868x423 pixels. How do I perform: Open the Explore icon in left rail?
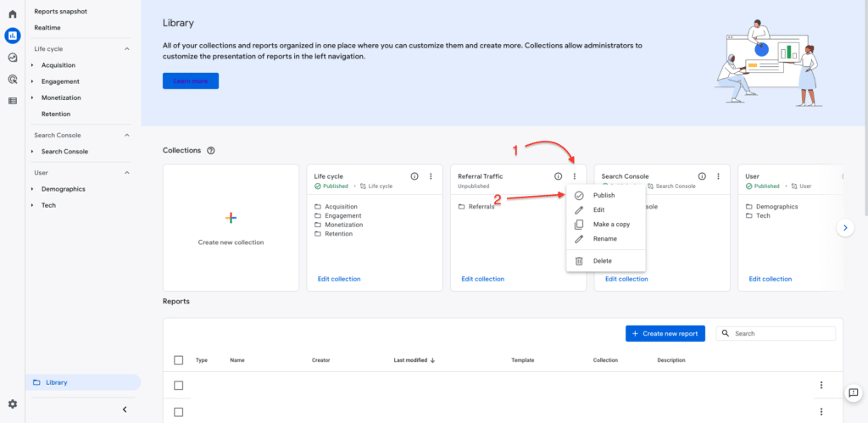click(x=12, y=57)
